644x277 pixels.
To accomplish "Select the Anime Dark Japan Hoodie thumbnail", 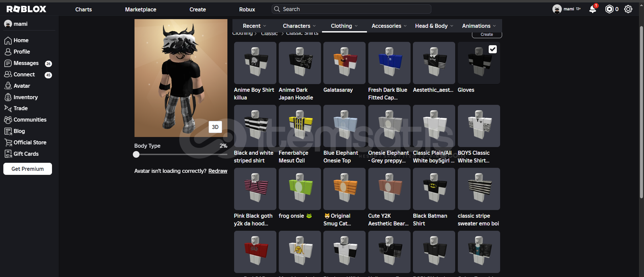I will click(x=300, y=63).
